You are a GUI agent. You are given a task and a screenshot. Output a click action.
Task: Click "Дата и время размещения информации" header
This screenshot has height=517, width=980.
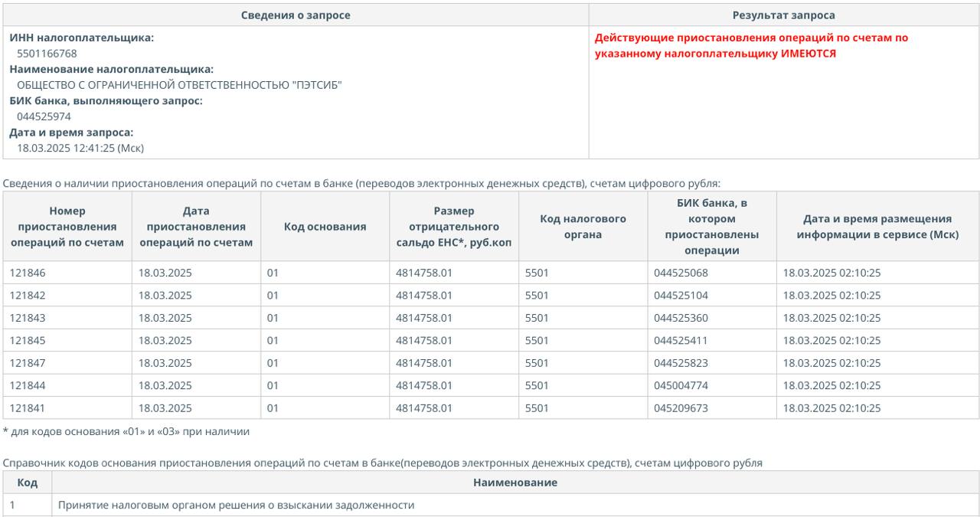877,227
